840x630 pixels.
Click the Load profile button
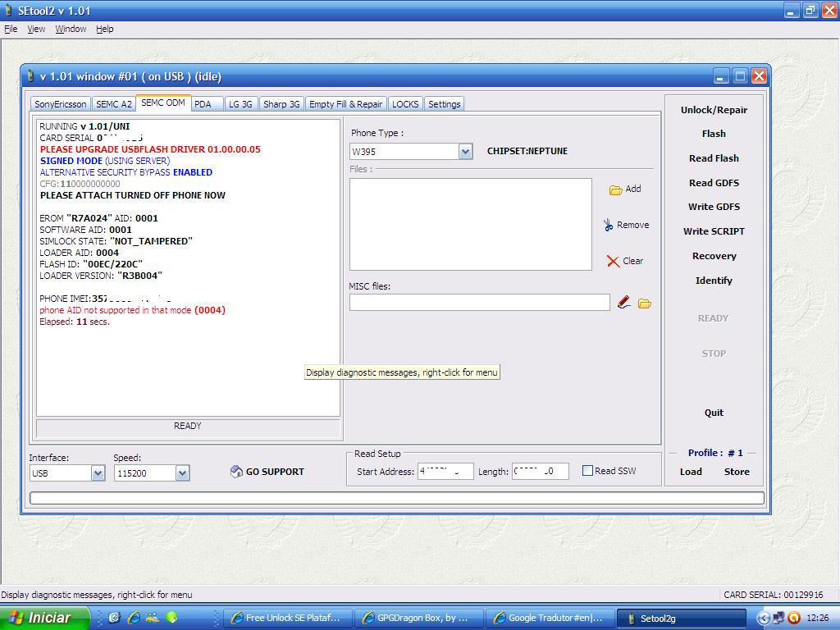(691, 472)
